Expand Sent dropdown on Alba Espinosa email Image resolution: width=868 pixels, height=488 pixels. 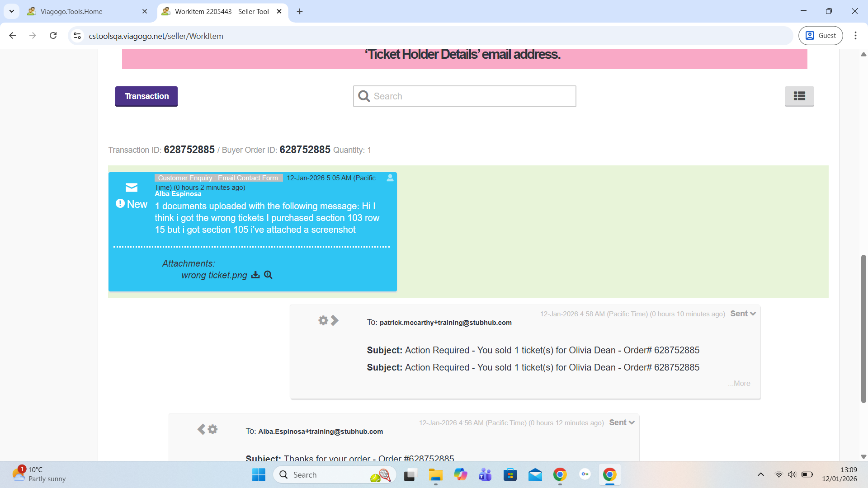coord(622,422)
